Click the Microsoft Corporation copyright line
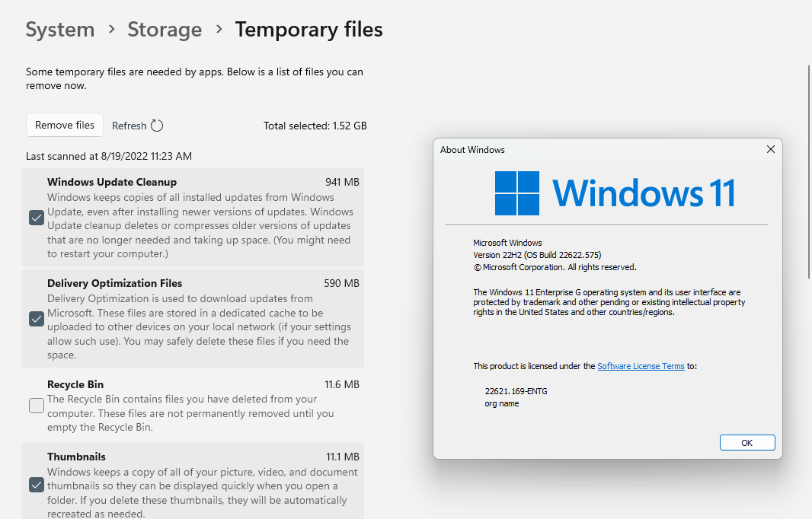 coord(555,268)
